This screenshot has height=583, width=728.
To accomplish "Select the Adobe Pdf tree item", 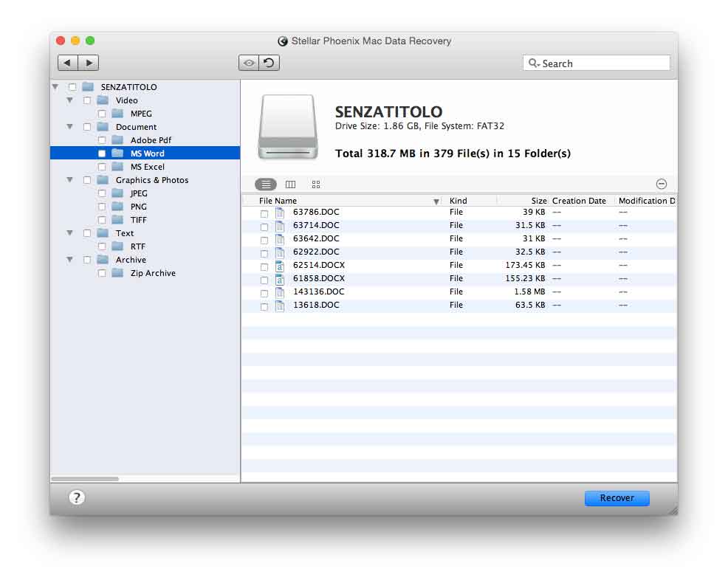I will (151, 140).
